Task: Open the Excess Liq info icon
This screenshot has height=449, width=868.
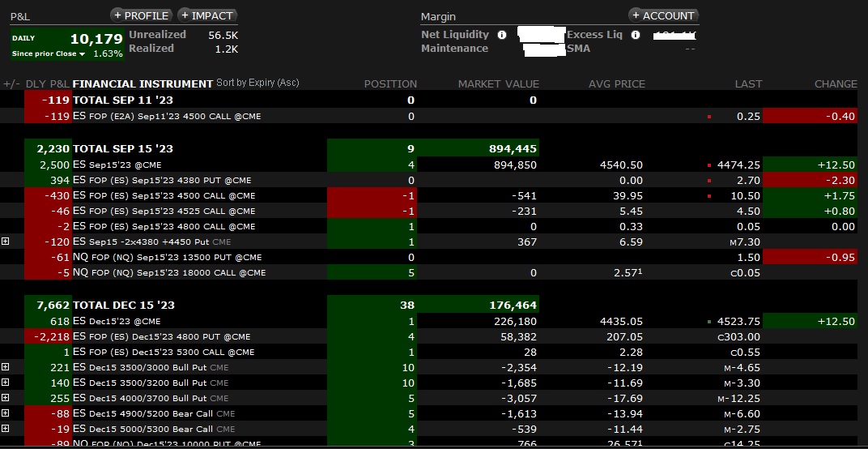Action: click(636, 35)
